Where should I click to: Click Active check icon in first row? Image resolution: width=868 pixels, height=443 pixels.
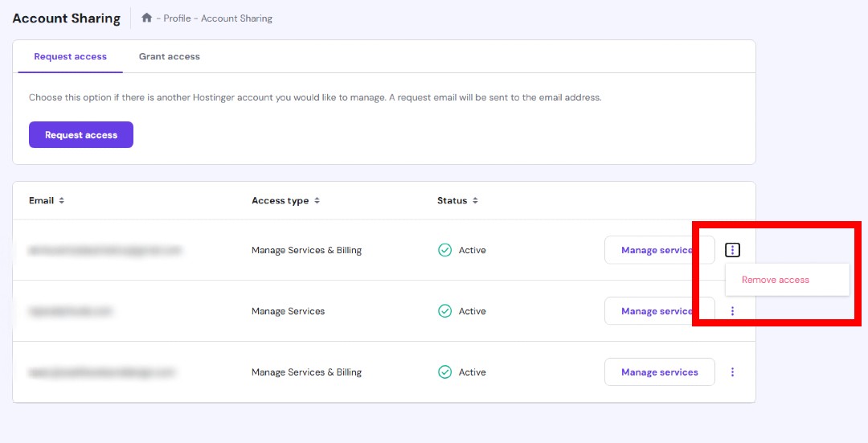click(x=444, y=250)
